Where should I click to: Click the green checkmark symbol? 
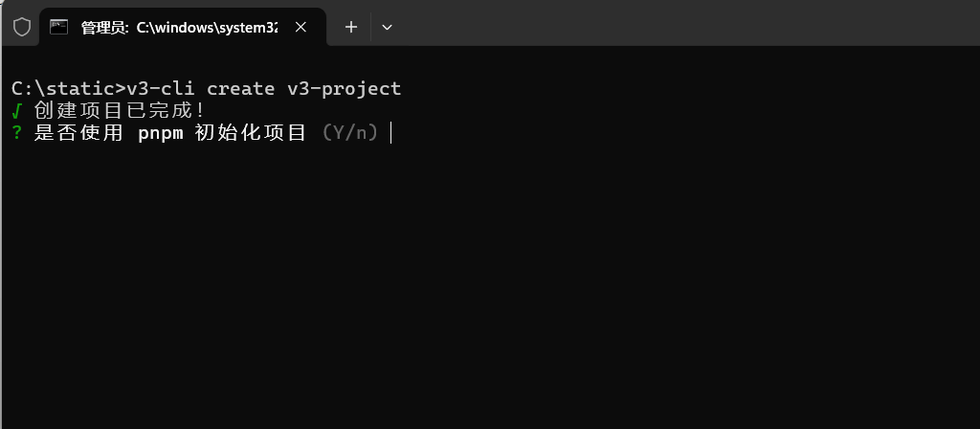[x=17, y=111]
